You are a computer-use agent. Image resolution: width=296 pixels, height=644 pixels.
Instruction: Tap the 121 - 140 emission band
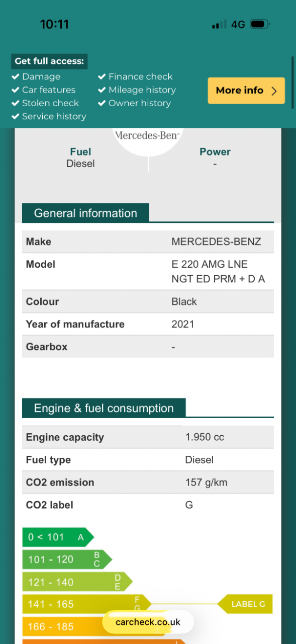(x=77, y=582)
